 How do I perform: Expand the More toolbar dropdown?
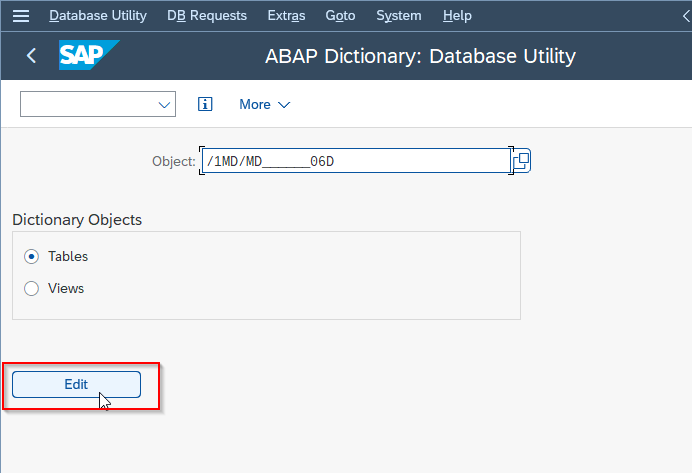click(264, 105)
